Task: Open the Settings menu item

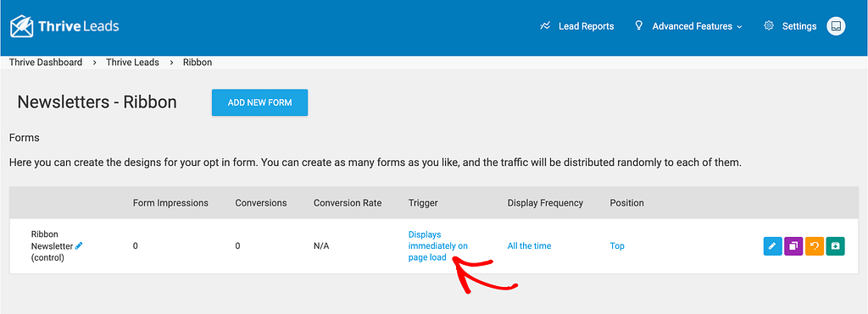Action: pyautogui.click(x=798, y=26)
